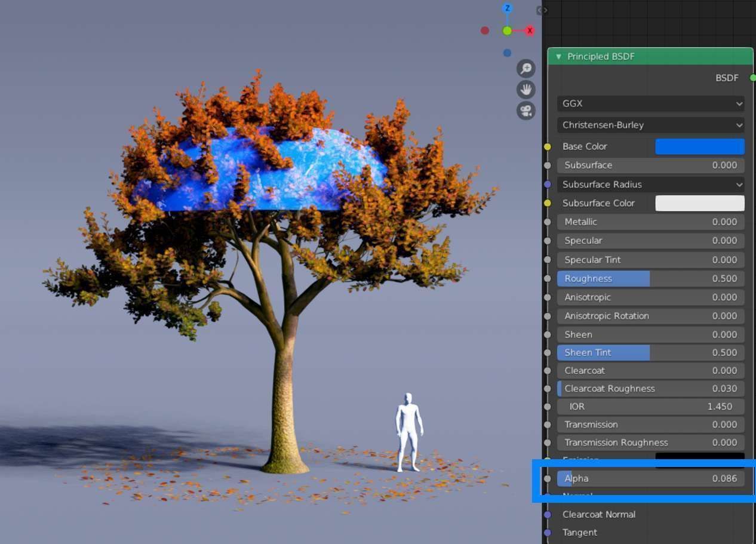Click the Subsurface Color input socket
This screenshot has width=756, height=544.
(548, 203)
